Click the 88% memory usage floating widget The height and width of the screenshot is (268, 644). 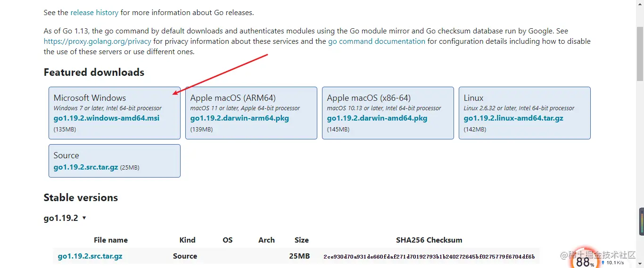tap(584, 260)
